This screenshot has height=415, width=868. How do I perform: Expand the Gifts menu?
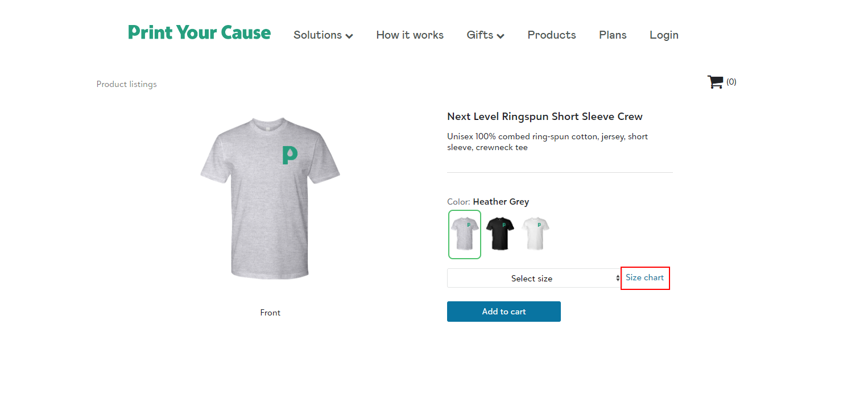485,35
